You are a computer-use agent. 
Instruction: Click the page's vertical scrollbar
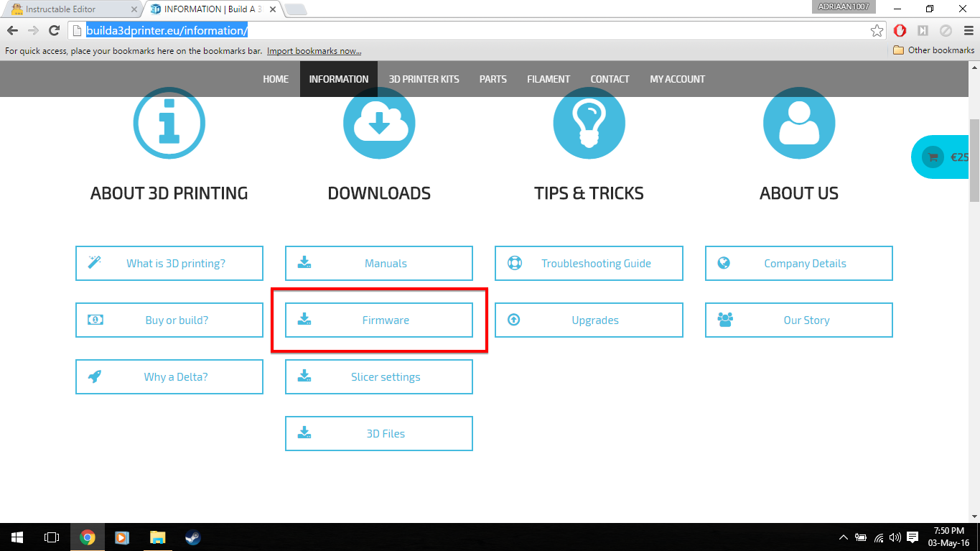point(974,159)
